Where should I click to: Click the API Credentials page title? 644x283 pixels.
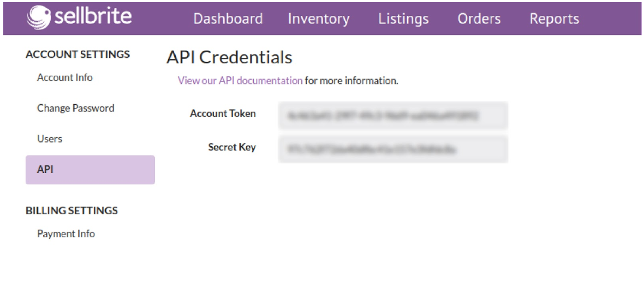coord(229,57)
